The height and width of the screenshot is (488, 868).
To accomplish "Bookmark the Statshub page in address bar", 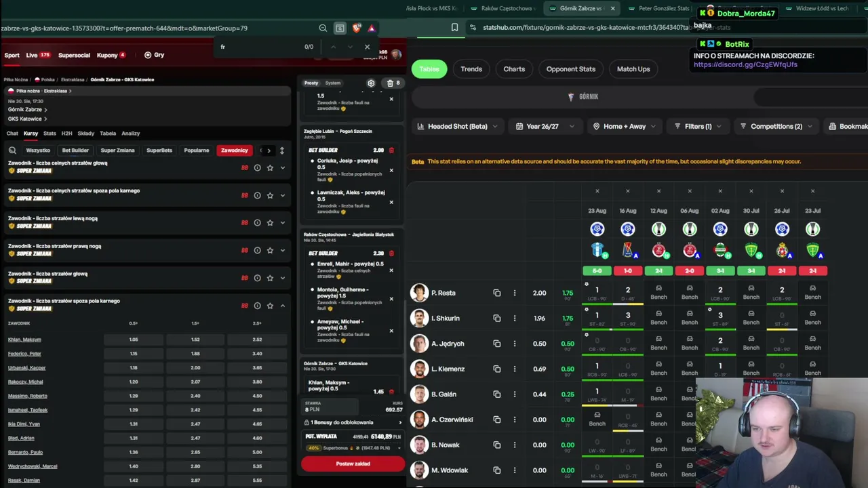I will [454, 28].
